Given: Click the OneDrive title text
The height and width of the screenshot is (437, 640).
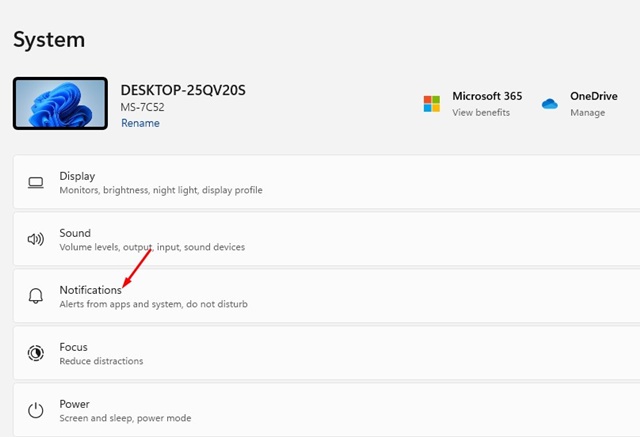Looking at the screenshot, I should click(593, 96).
